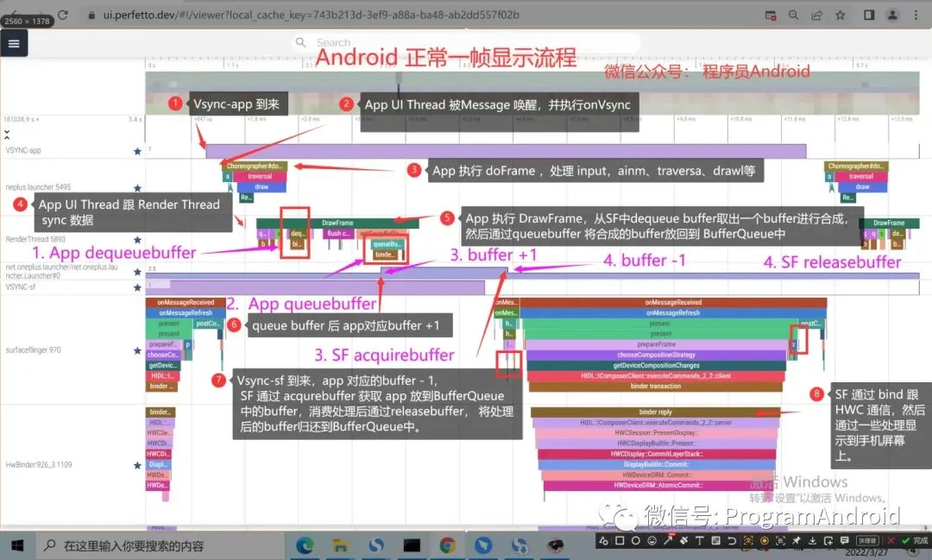932x560 pixels.
Task: Pin the HwBinder:926_3 1109 track star
Action: pos(137,465)
